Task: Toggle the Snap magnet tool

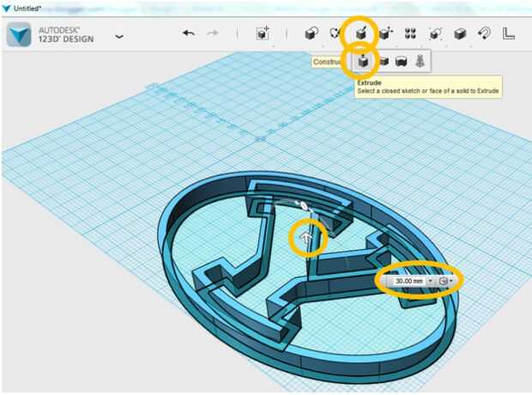Action: 484,33
